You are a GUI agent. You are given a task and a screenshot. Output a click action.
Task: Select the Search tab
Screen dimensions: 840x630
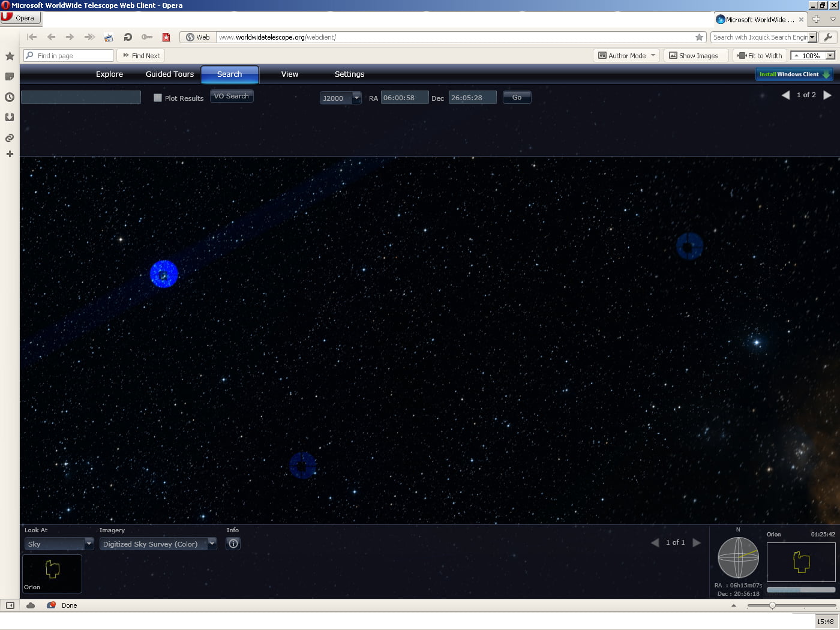(x=230, y=74)
